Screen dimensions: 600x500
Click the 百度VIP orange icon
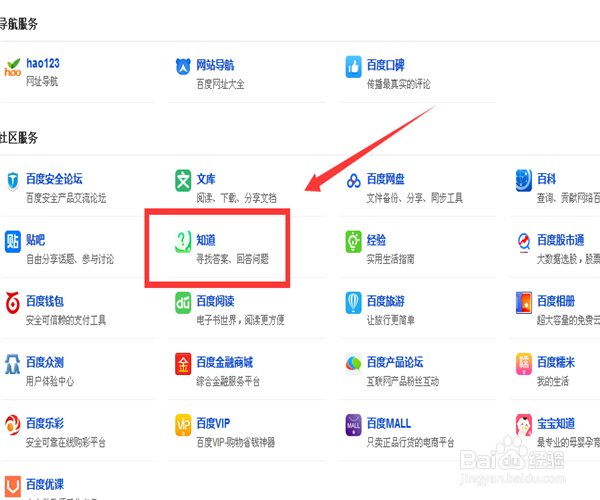[183, 425]
